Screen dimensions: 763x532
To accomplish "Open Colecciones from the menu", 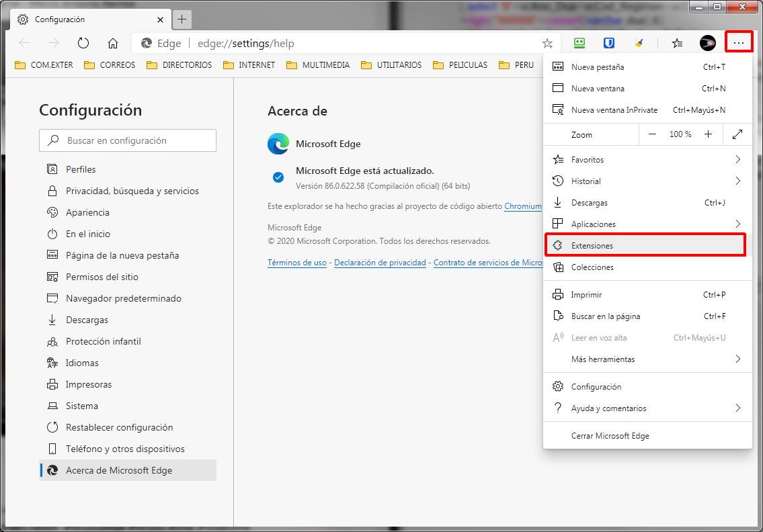I will pyautogui.click(x=647, y=267).
